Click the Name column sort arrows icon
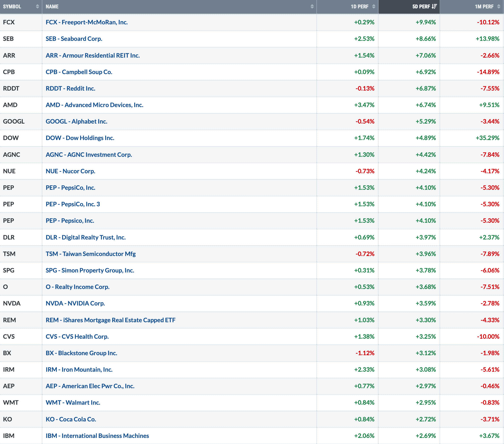Image resolution: width=504 pixels, height=444 pixels. point(312,7)
